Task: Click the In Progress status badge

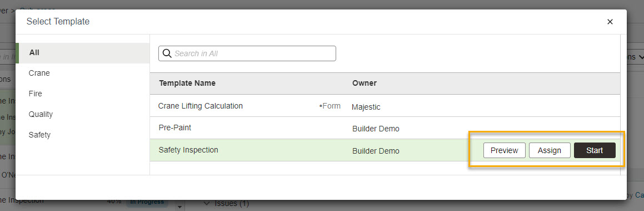Action: (147, 202)
